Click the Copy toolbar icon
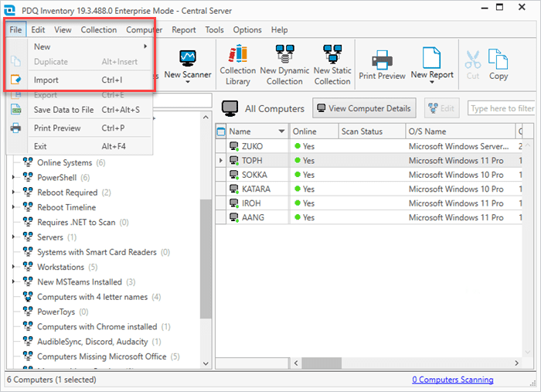 coord(498,59)
